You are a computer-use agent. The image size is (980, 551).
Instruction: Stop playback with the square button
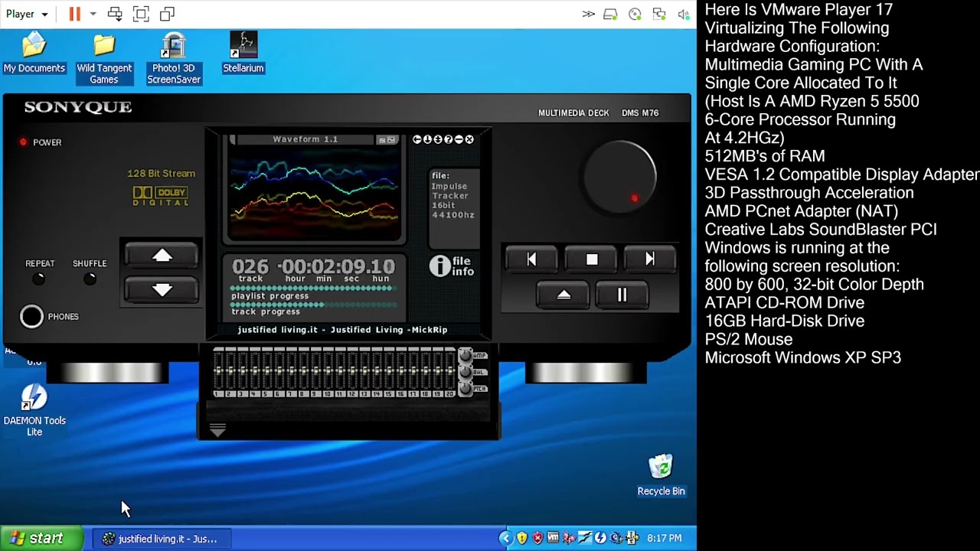point(591,259)
